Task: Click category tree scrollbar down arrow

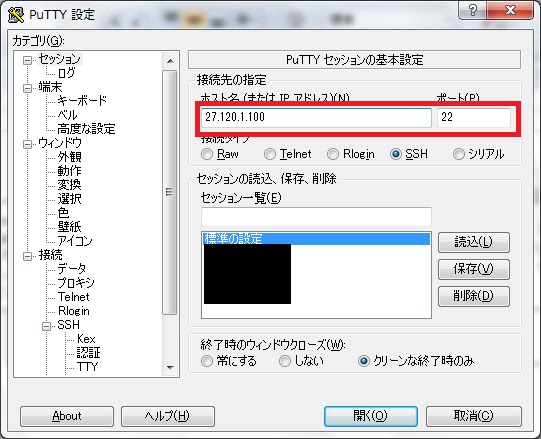Action: coord(169,368)
